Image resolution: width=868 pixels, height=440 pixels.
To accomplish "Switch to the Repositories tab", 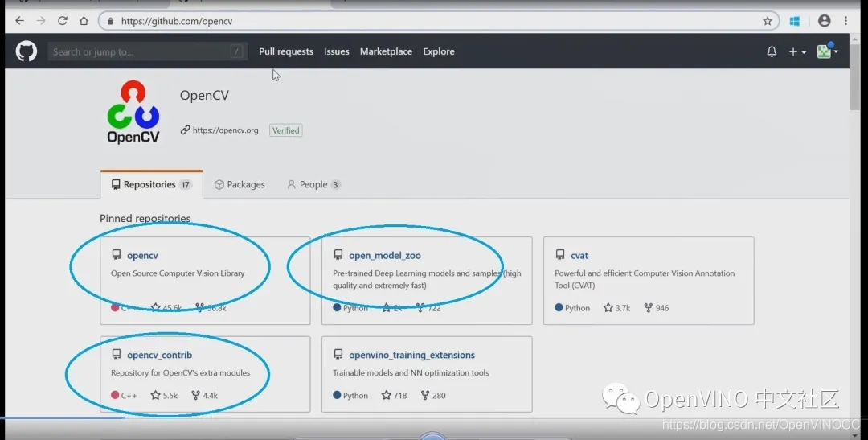I will [x=152, y=184].
